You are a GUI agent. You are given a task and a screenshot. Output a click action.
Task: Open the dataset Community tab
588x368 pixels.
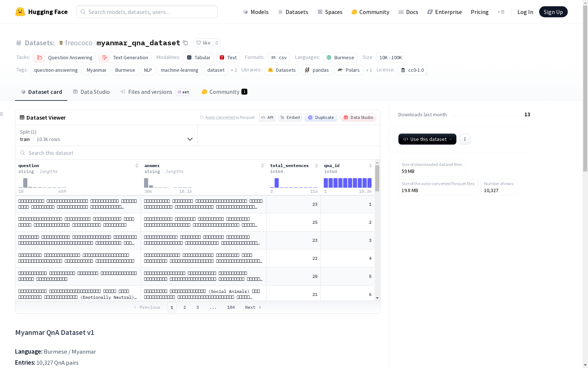click(224, 92)
